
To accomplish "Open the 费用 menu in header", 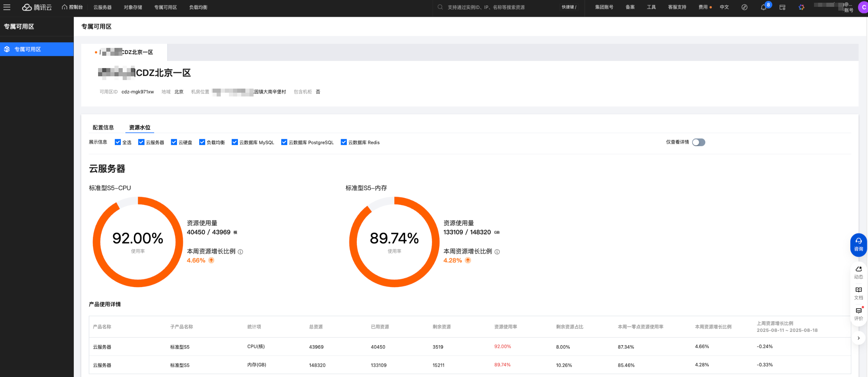I will click(x=703, y=7).
